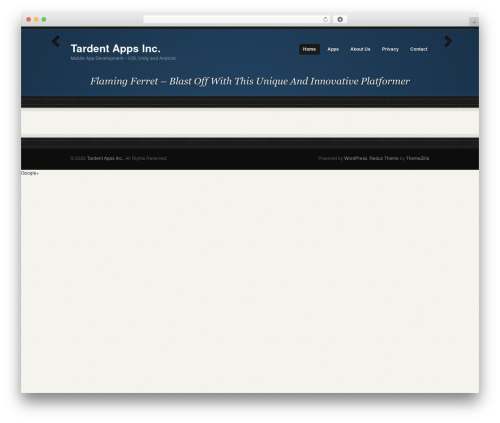Reload the page using browser refresh icon
500x423 pixels.
[x=325, y=19]
